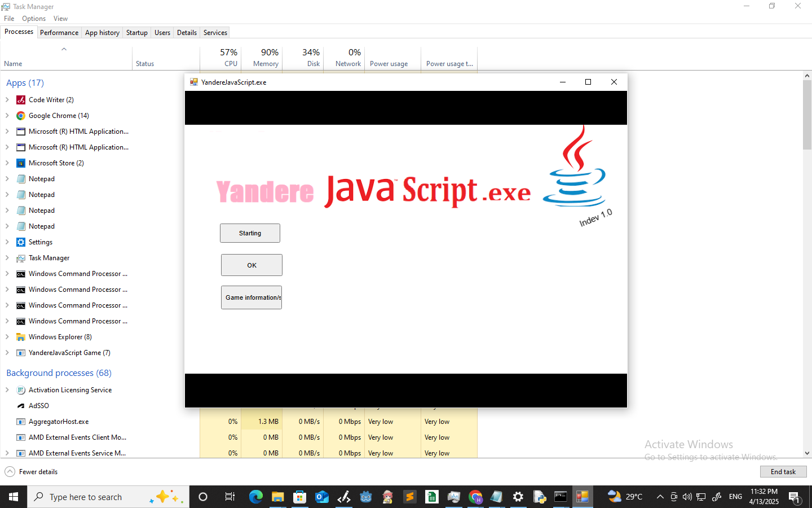Open Code Writer from the taskbar
The image size is (812, 508).
click(x=343, y=497)
